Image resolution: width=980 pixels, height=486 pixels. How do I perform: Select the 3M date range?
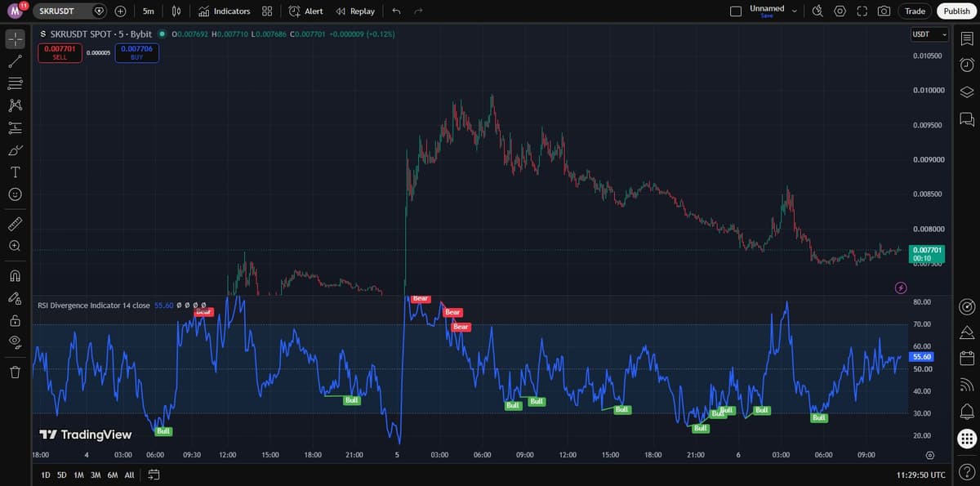click(x=96, y=475)
